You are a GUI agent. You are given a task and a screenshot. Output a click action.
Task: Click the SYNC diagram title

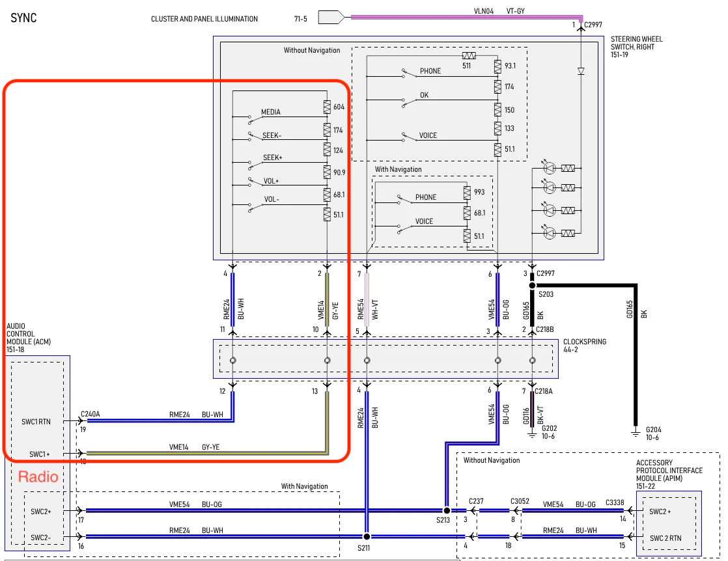click(x=23, y=18)
